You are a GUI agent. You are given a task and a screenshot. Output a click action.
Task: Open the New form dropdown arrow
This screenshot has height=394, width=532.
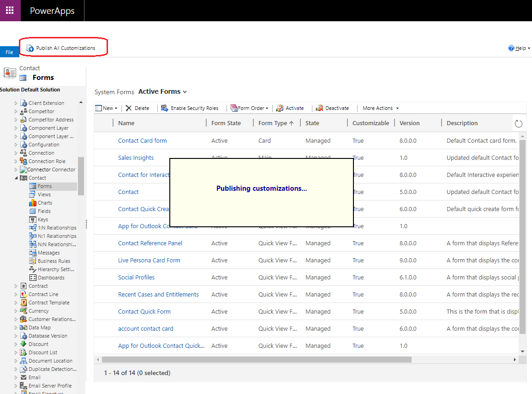(116, 109)
